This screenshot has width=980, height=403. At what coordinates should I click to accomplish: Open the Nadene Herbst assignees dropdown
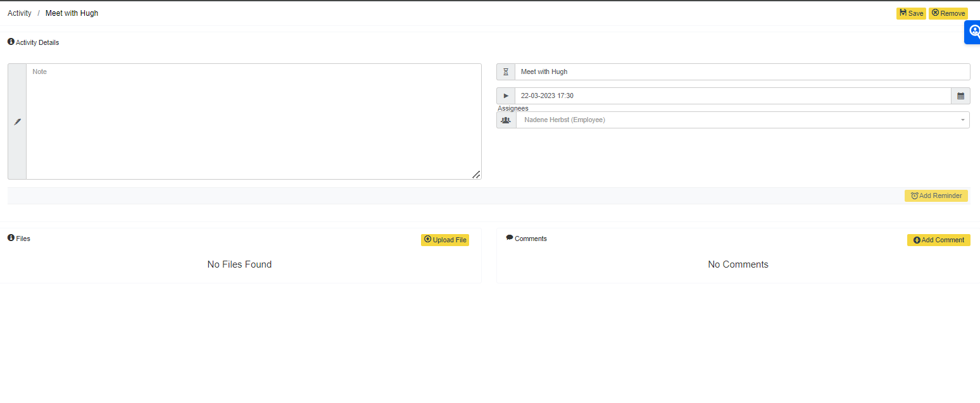pyautogui.click(x=743, y=120)
